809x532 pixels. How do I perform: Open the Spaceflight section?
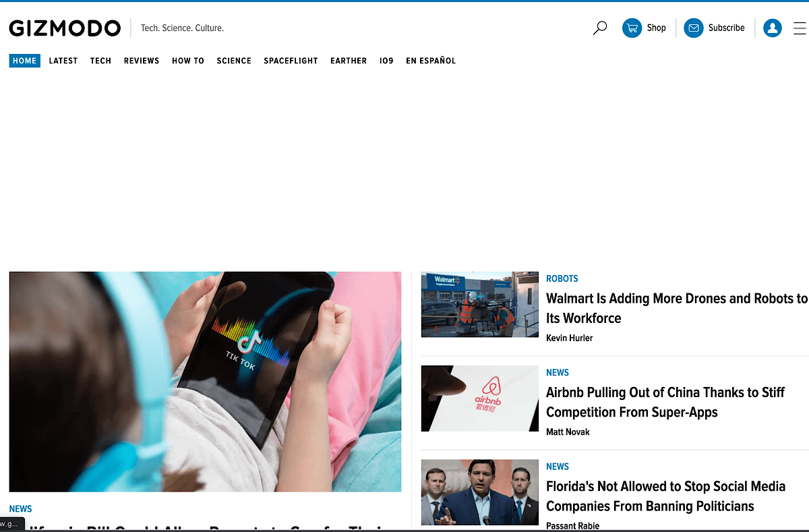coord(291,61)
